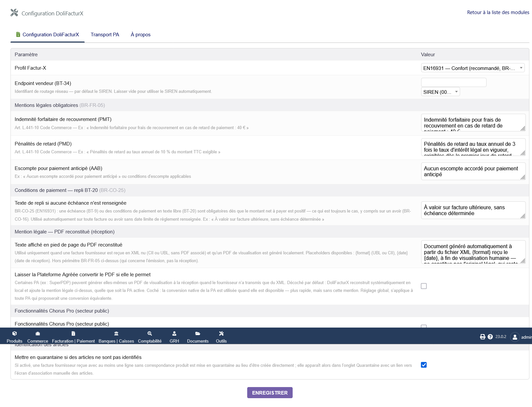Image resolution: width=532 pixels, height=407 pixels.
Task: Toggle Fonctionnalités Chorus Pro checkbox
Action: tap(424, 326)
